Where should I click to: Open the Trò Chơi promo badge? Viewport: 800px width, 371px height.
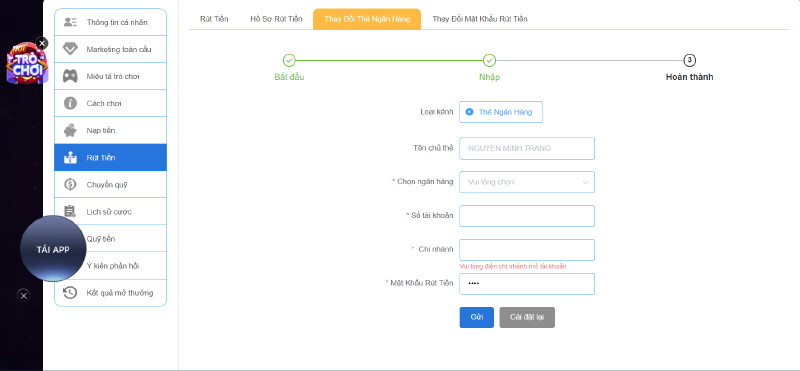click(27, 64)
